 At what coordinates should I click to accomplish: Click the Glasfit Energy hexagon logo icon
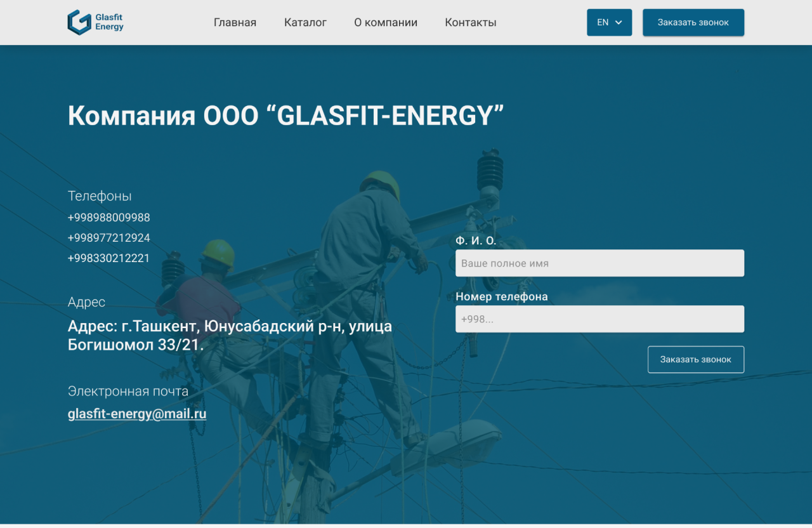79,22
